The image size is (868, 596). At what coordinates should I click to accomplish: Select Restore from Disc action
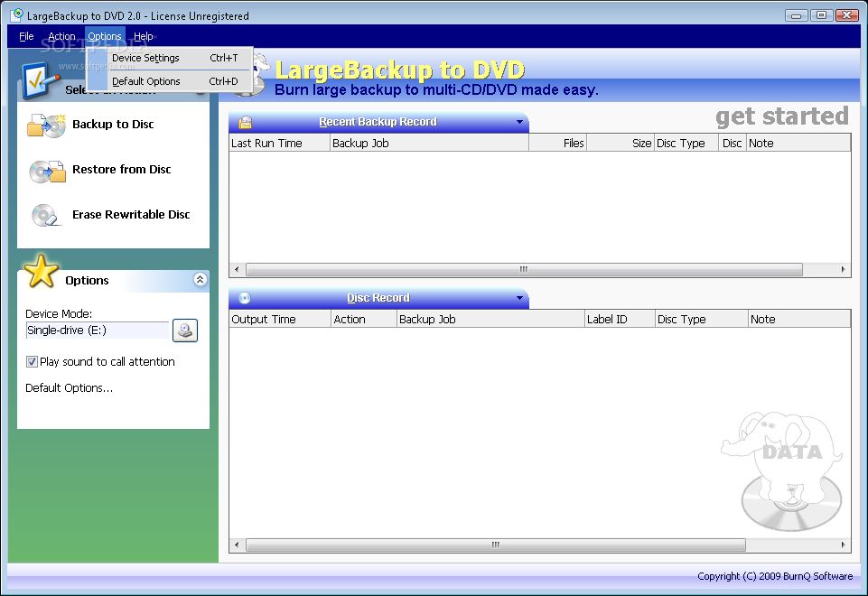coord(121,170)
